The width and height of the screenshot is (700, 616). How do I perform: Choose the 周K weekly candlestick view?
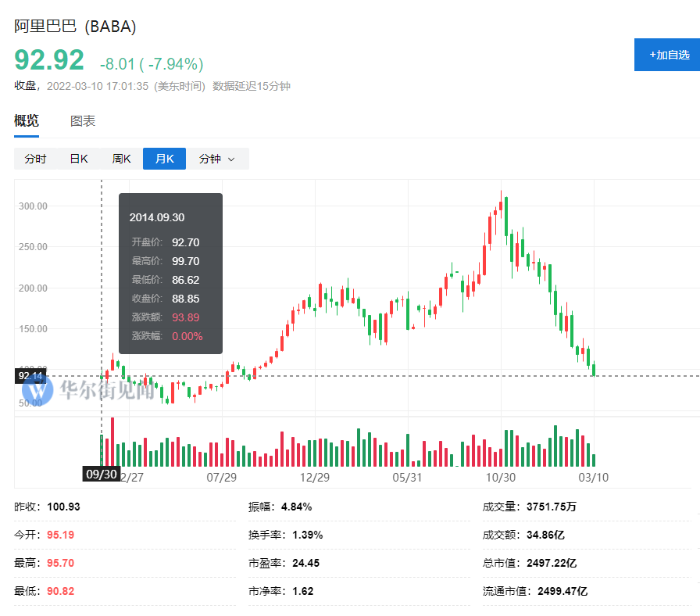point(121,159)
